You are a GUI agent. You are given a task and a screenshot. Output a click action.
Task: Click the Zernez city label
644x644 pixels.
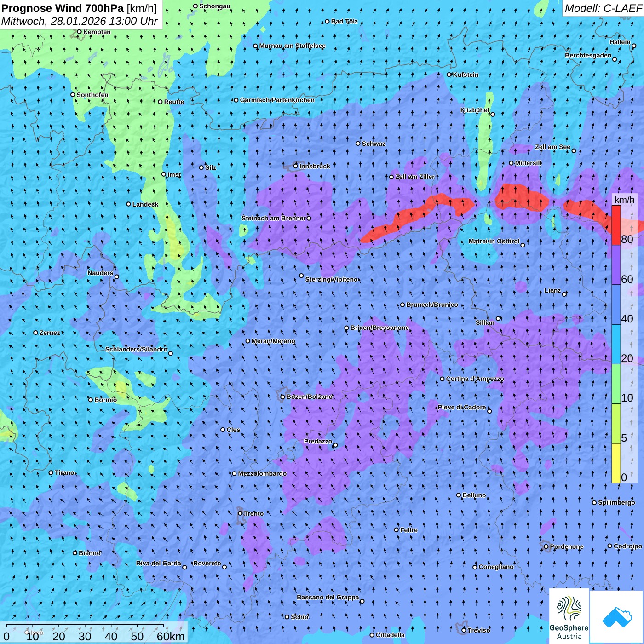click(x=49, y=333)
